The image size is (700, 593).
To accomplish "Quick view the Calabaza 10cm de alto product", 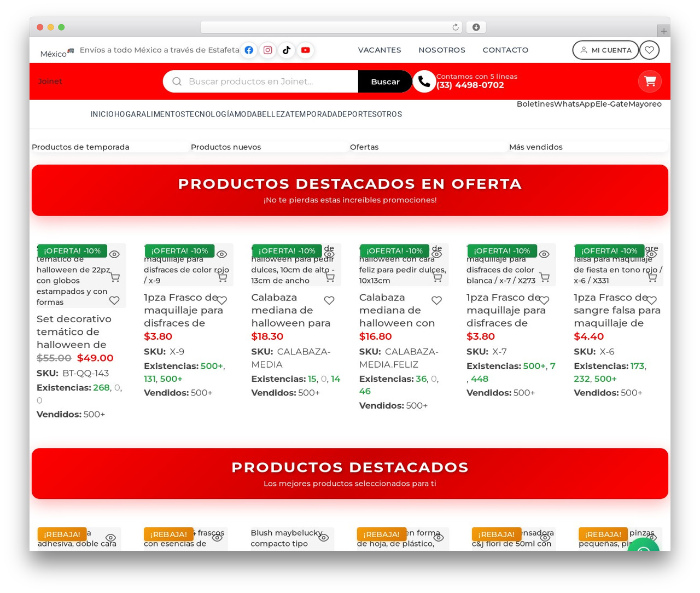I will pyautogui.click(x=329, y=254).
